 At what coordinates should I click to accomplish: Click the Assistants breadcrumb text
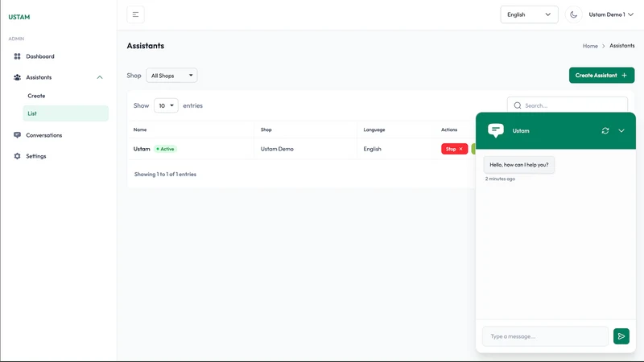(x=621, y=46)
